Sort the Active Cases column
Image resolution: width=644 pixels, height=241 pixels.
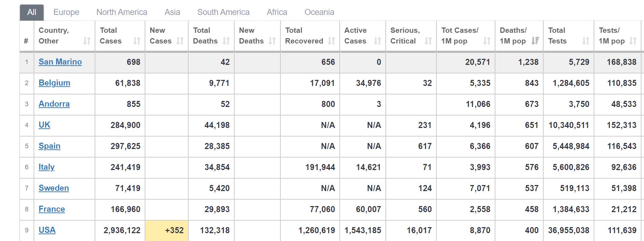pos(378,41)
